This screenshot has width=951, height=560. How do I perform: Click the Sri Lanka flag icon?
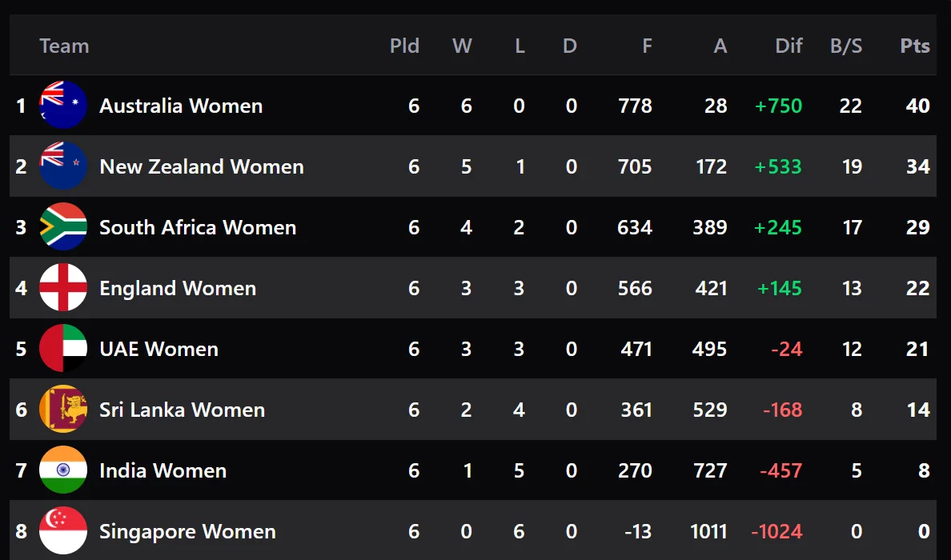(x=63, y=410)
